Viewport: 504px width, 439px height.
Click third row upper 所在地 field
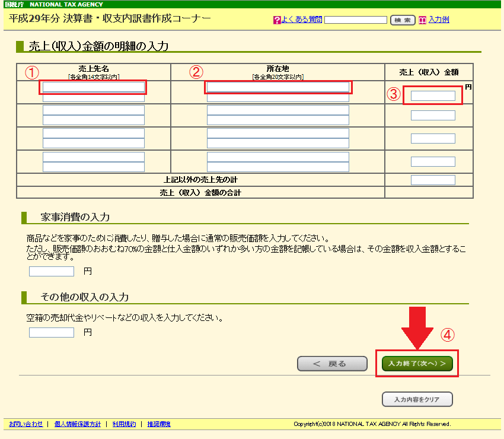point(278,133)
